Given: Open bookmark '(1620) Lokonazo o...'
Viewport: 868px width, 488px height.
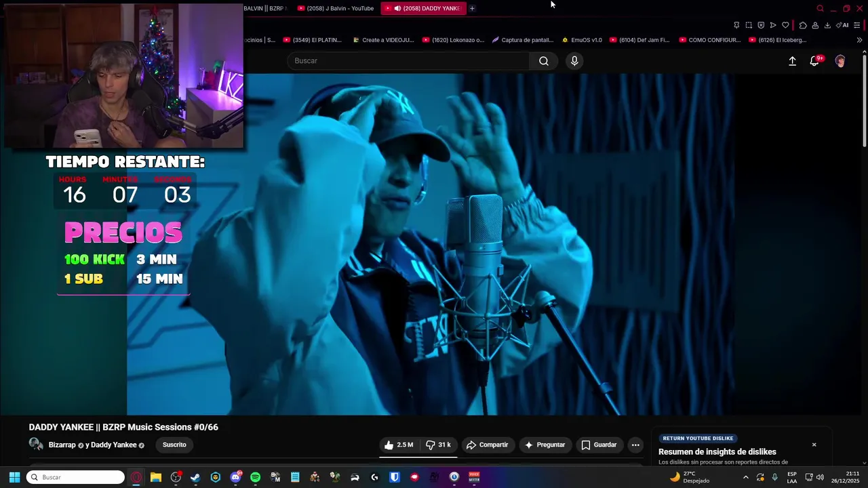Looking at the screenshot, I should click(x=453, y=40).
